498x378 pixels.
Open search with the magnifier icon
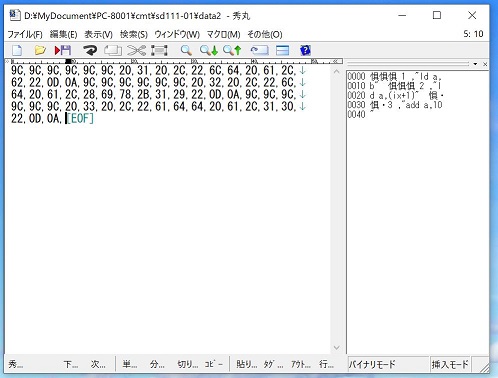[x=186, y=50]
